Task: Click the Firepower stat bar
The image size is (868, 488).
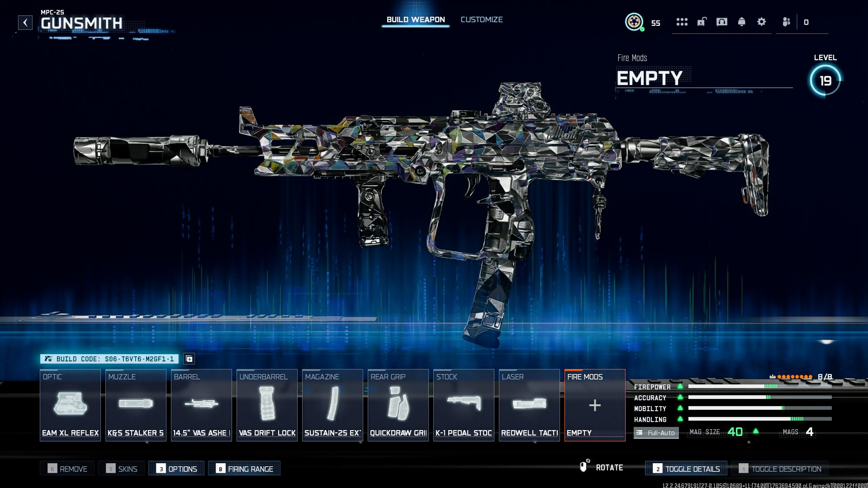Action: tap(759, 387)
